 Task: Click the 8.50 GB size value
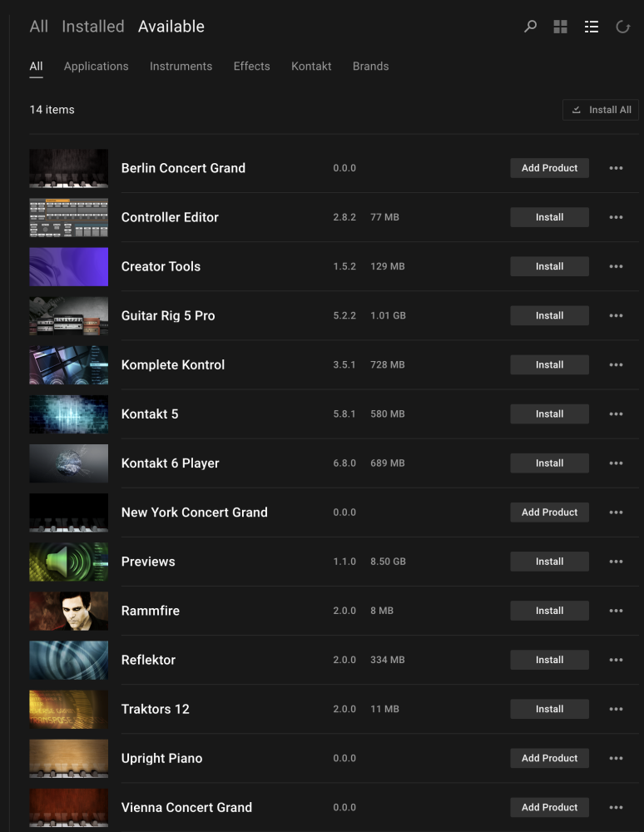coord(388,562)
